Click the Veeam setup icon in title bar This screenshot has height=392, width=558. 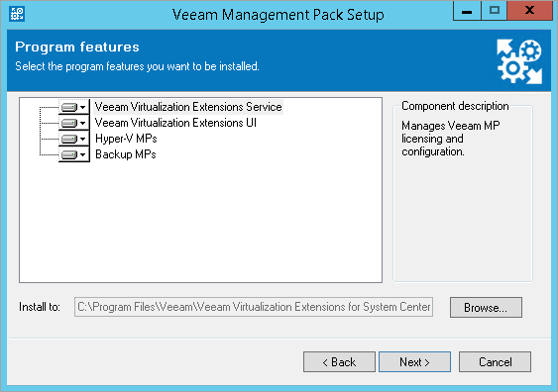(17, 14)
